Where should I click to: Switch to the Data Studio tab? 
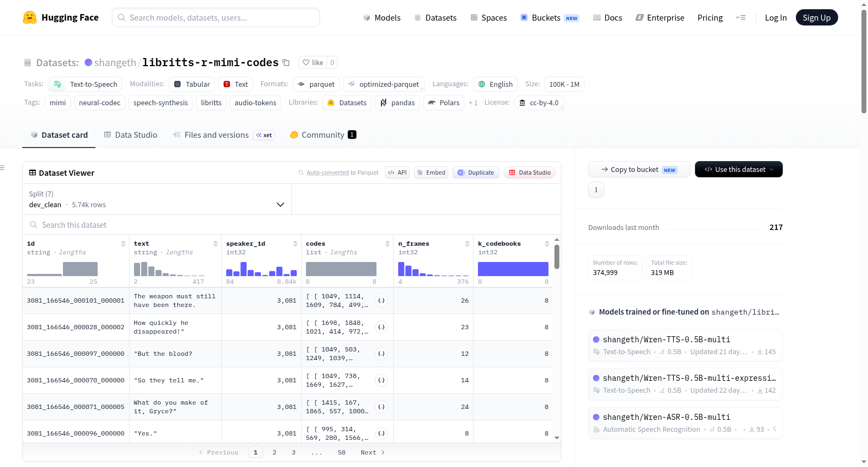click(x=131, y=135)
